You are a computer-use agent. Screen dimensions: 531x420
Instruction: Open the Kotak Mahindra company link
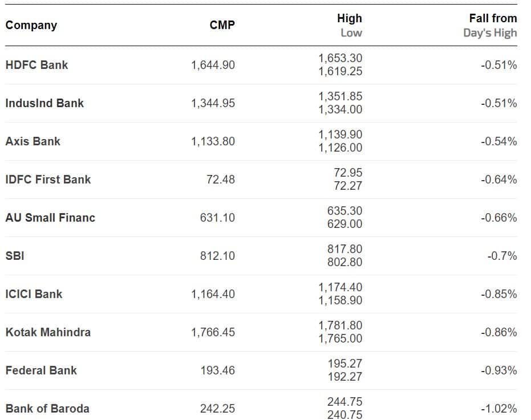[x=48, y=332]
